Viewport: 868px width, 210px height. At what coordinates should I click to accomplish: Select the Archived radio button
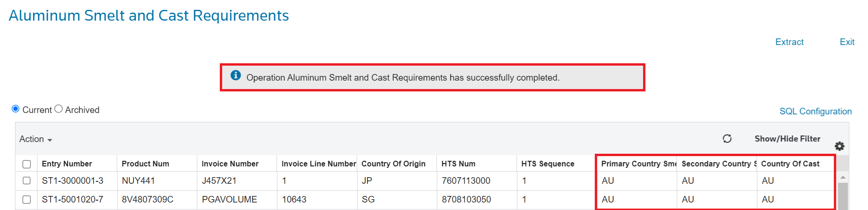59,109
